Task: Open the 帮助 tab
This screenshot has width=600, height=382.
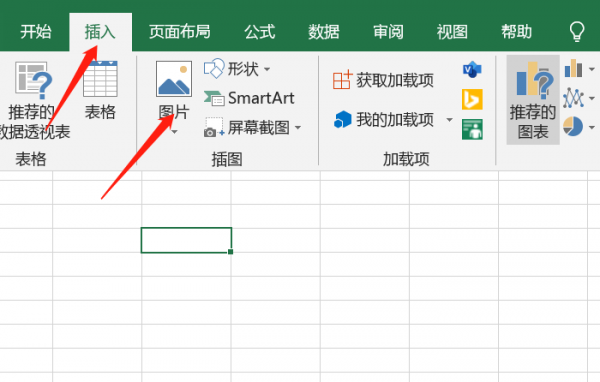Action: (x=517, y=32)
